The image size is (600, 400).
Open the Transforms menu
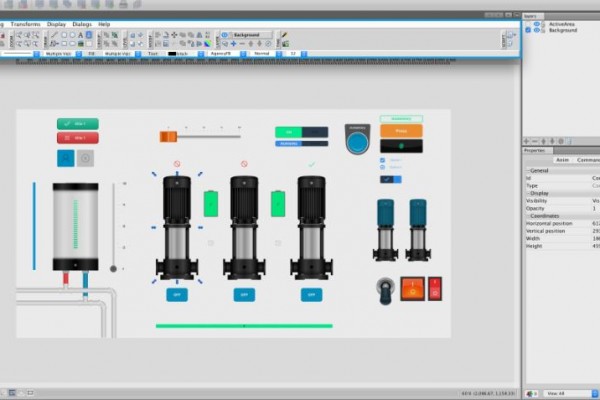(26, 23)
